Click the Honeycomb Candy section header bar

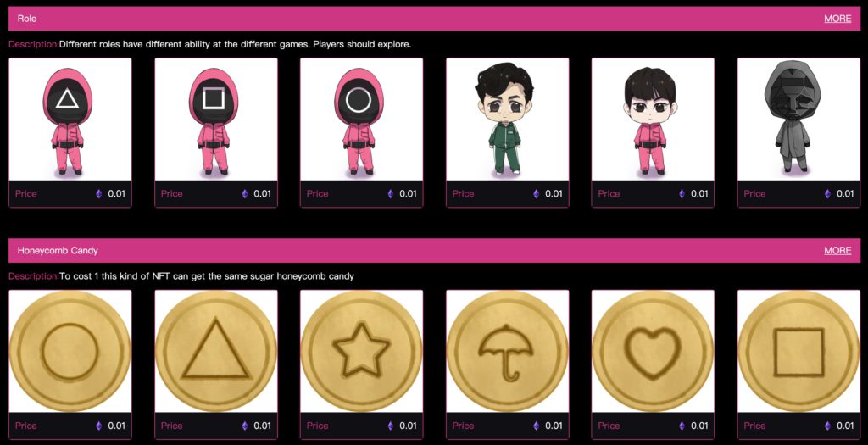(x=435, y=250)
